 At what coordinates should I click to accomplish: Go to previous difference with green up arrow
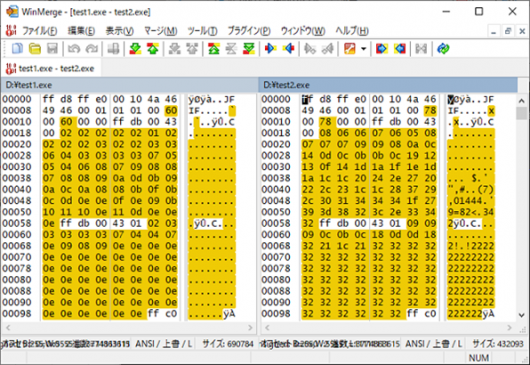153,49
